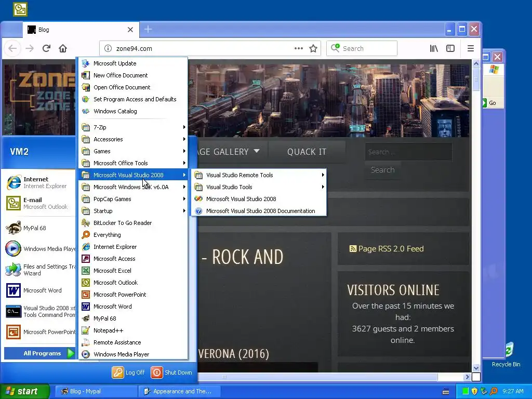Launch Microsoft Update from programs list

133,63
